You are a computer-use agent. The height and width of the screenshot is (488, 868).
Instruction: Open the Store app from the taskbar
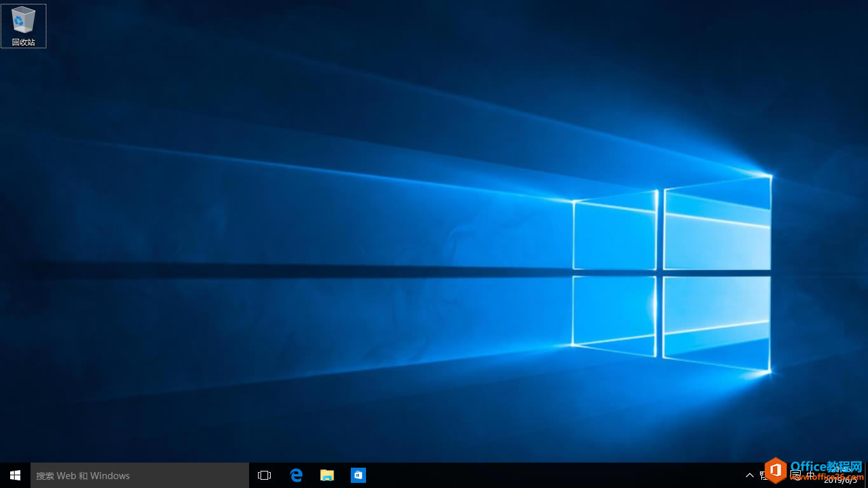point(358,475)
